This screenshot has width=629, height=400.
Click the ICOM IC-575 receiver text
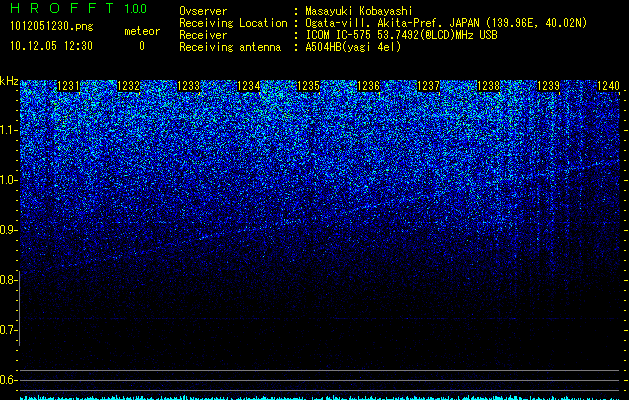[402, 35]
